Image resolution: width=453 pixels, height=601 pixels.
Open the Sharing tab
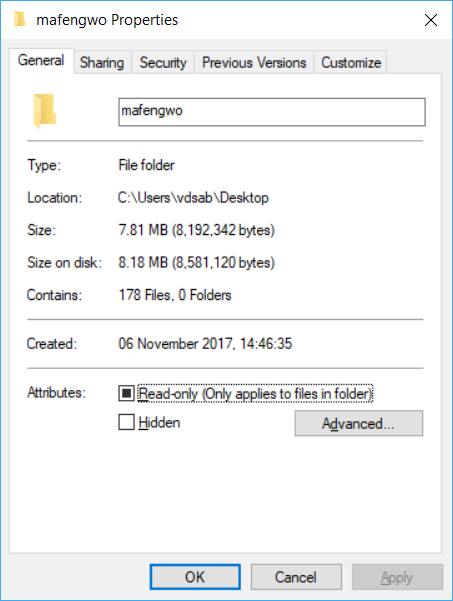coord(102,62)
